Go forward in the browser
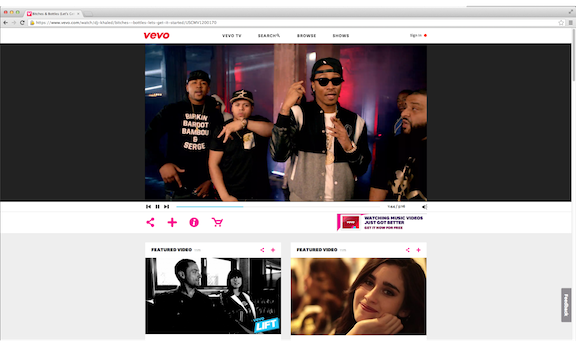Viewport: 576px width, 360px height. coord(14,22)
